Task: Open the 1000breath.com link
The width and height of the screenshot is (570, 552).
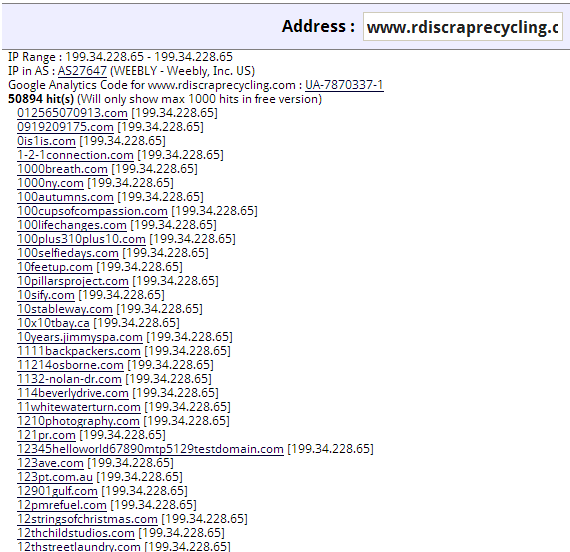Action: click(x=62, y=169)
